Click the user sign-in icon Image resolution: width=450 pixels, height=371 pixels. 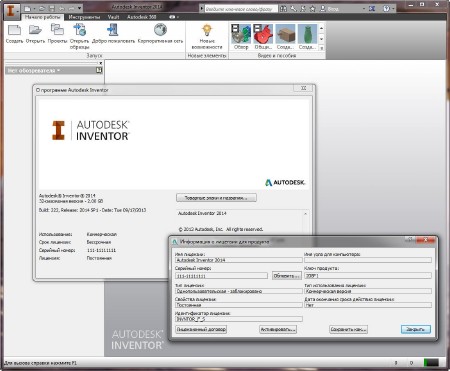(x=322, y=9)
